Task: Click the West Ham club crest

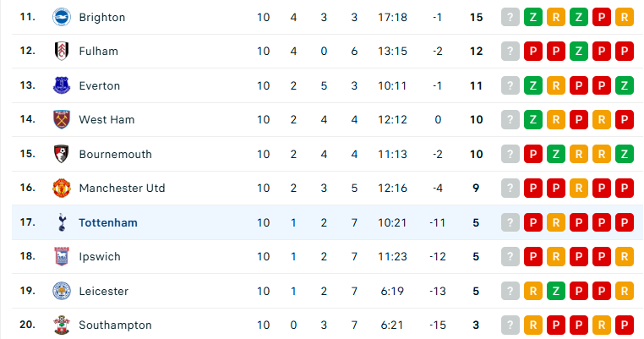Action: [x=62, y=119]
